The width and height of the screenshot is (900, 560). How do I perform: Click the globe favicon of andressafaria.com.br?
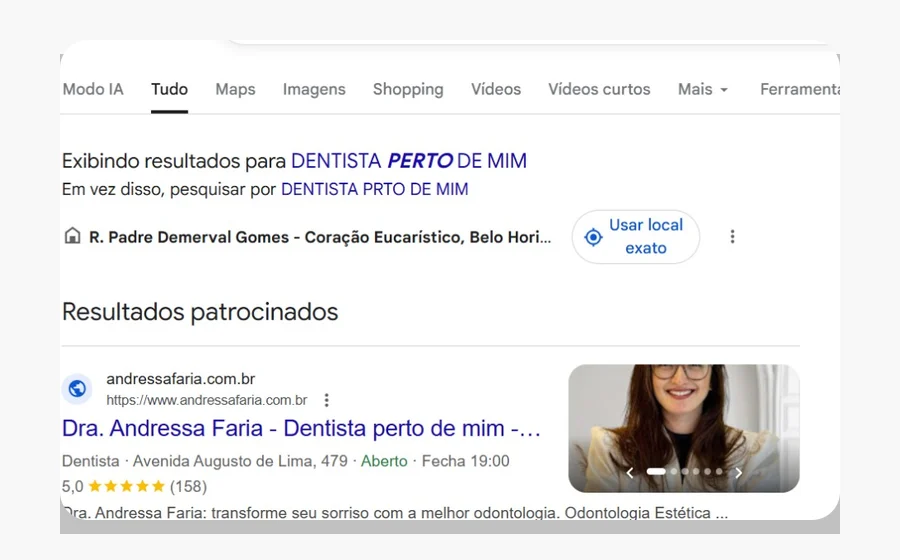(x=77, y=389)
